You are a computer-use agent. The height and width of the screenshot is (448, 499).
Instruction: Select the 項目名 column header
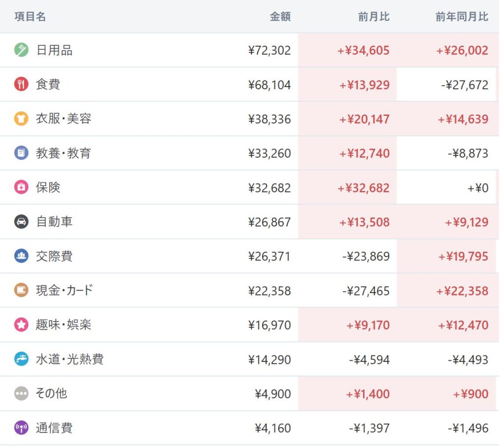30,17
